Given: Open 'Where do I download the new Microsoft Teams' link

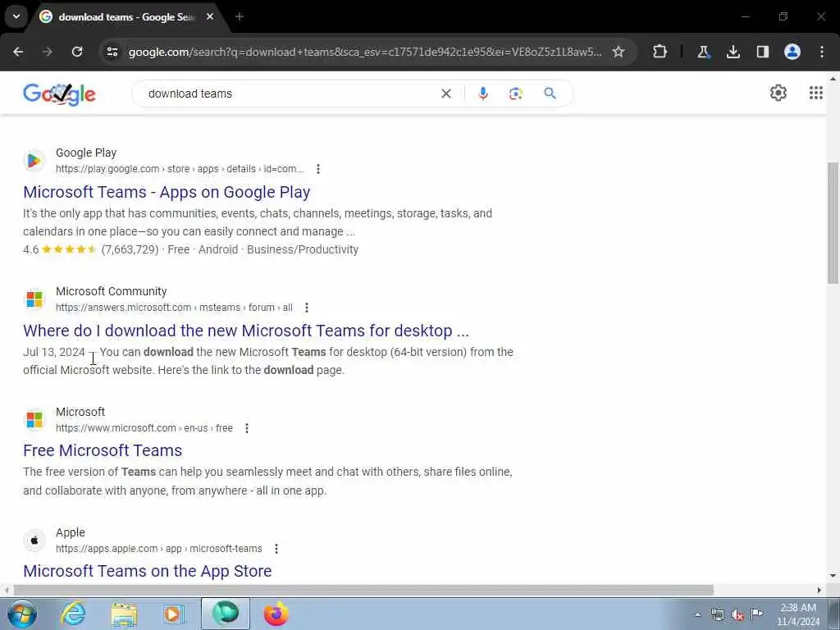Looking at the screenshot, I should 246,331.
